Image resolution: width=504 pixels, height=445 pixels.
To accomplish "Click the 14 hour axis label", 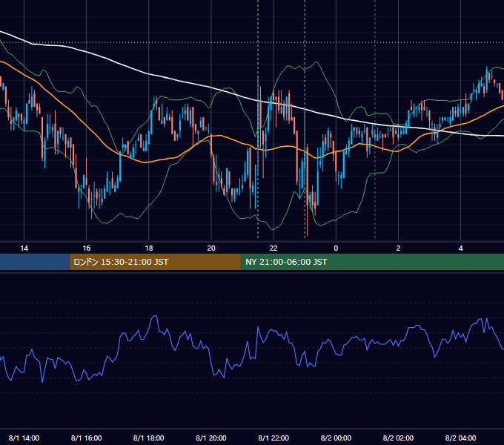I will (24, 248).
